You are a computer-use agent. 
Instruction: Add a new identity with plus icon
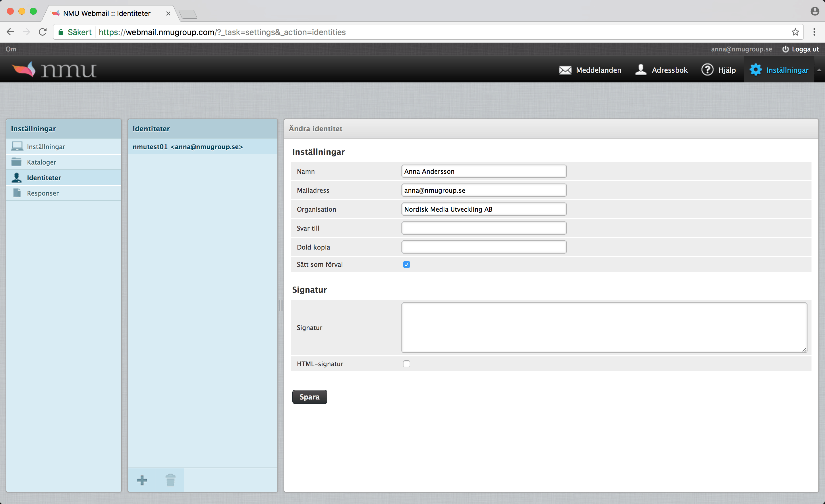(x=142, y=480)
